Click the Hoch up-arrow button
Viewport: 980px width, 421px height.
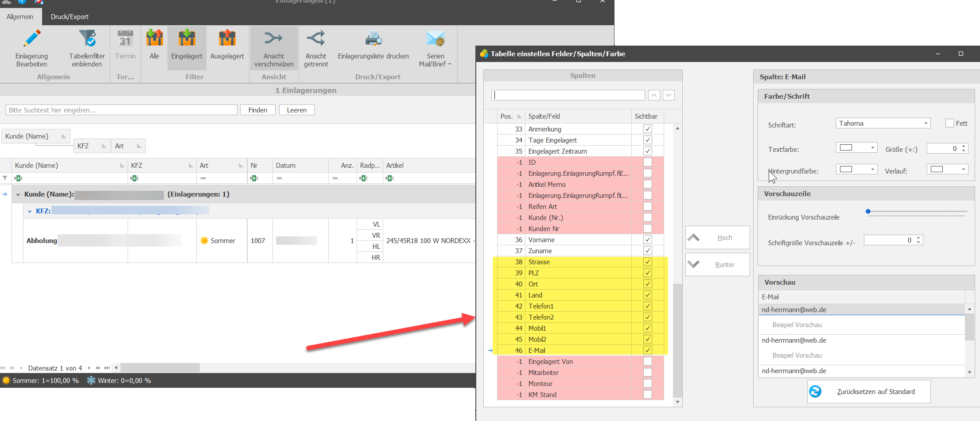[x=717, y=238]
